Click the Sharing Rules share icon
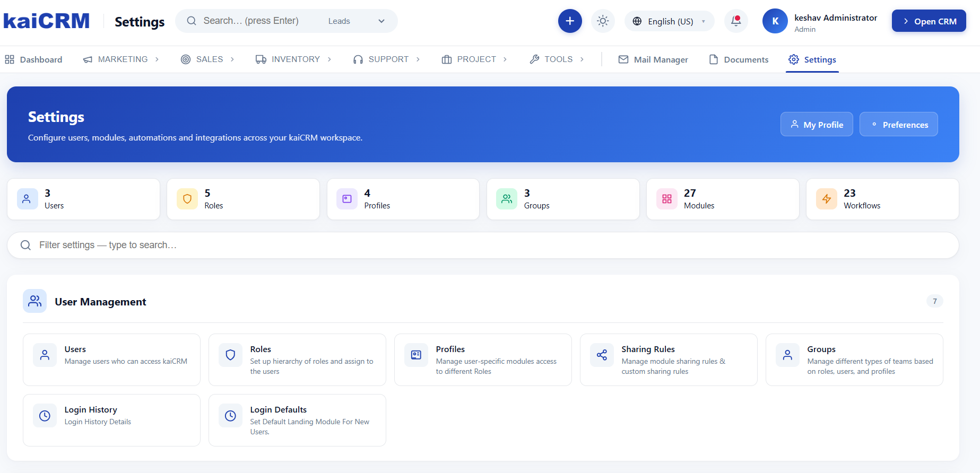This screenshot has width=980, height=473. (602, 355)
